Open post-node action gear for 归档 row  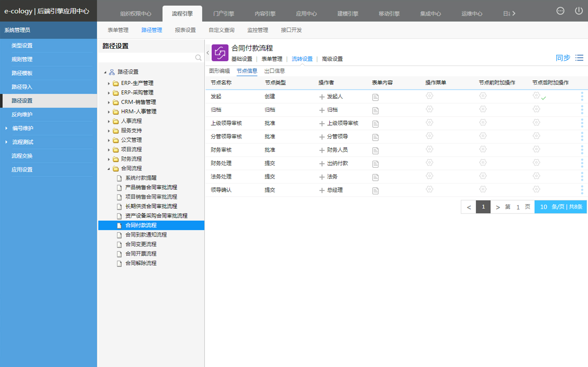(536, 109)
